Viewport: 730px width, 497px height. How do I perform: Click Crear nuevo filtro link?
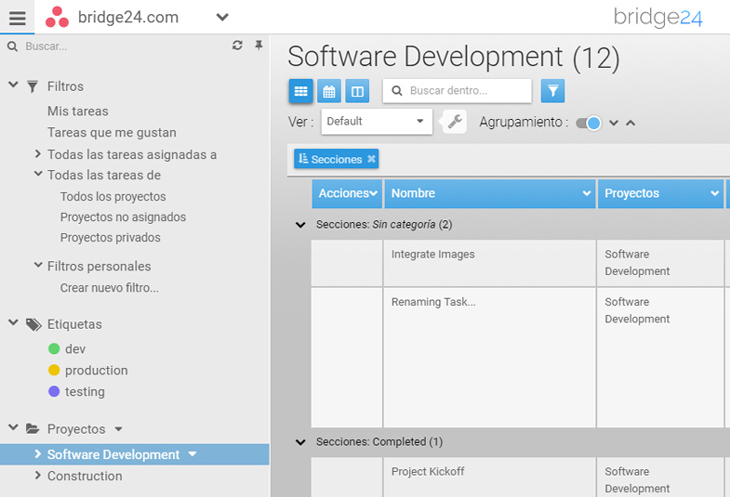click(x=109, y=288)
